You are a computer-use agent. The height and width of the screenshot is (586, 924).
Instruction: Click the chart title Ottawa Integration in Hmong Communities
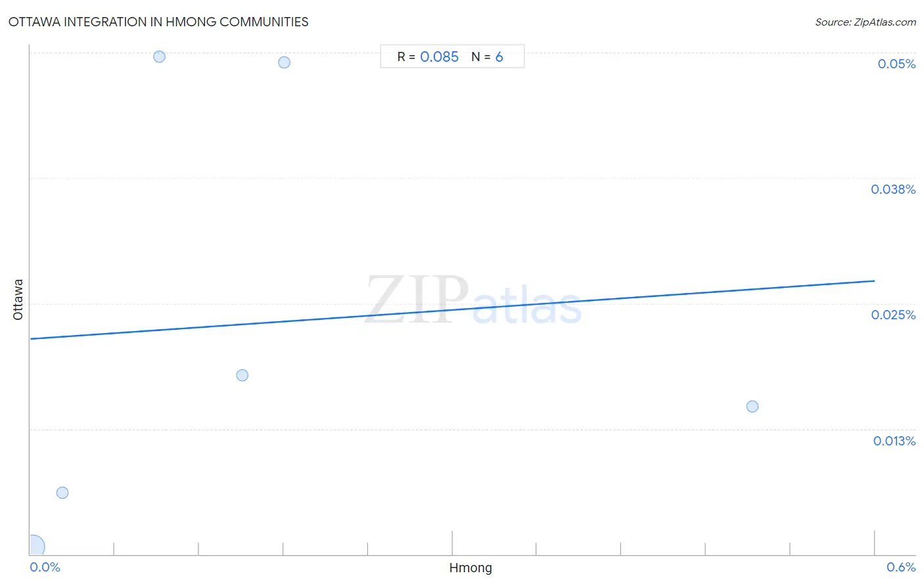(x=158, y=22)
